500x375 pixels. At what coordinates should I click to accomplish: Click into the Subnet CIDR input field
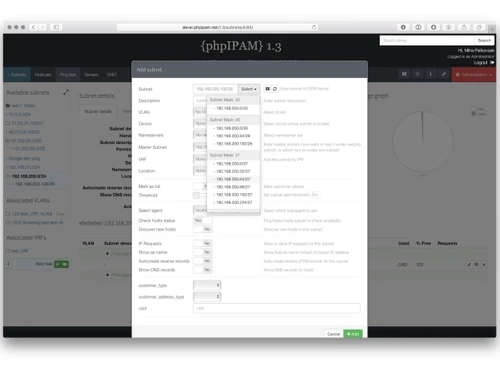pos(215,89)
